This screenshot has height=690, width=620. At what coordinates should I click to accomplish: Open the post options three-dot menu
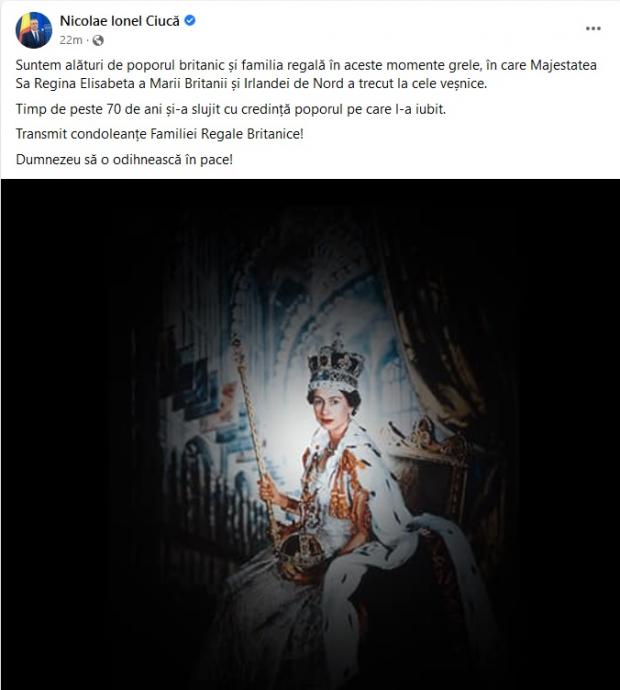593,29
